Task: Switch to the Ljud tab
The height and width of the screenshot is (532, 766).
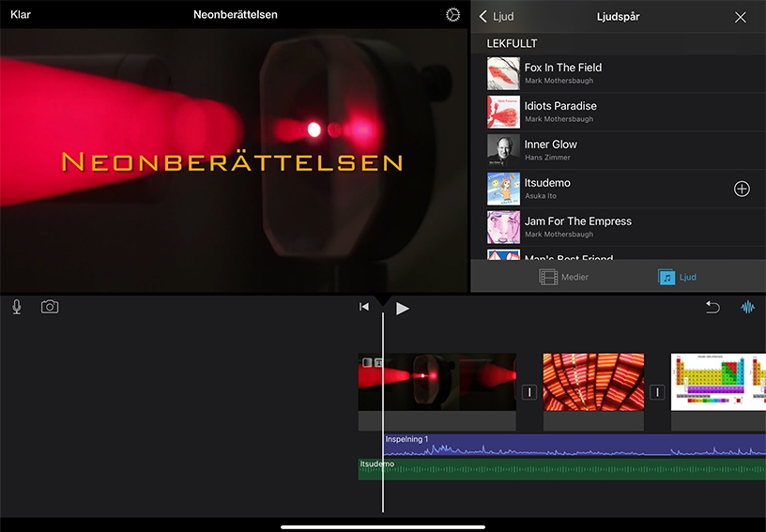Action: tap(677, 277)
